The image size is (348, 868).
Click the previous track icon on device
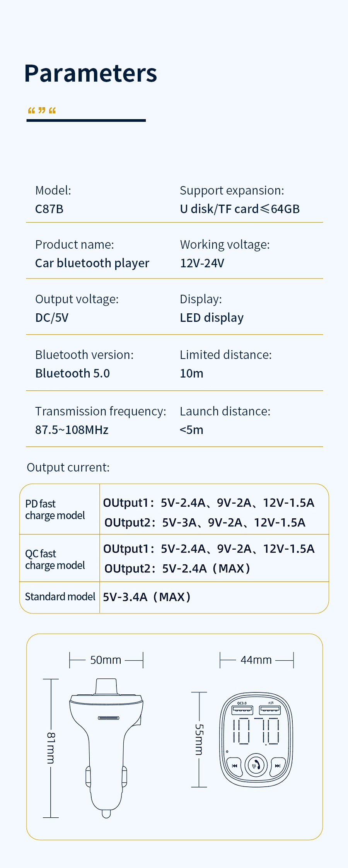234,765
